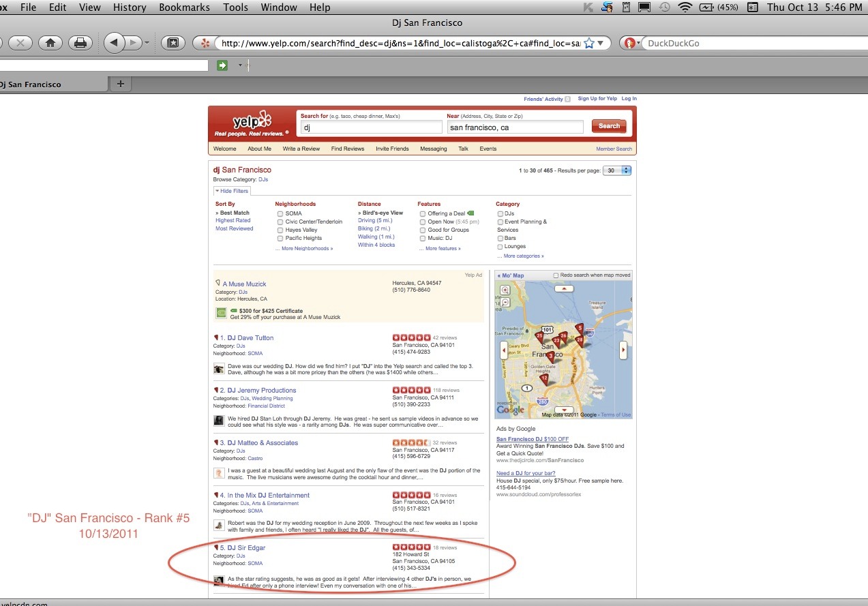Screen dimensions: 868x606
Task: Pan the map down with bottom arrow
Action: pyautogui.click(x=563, y=410)
